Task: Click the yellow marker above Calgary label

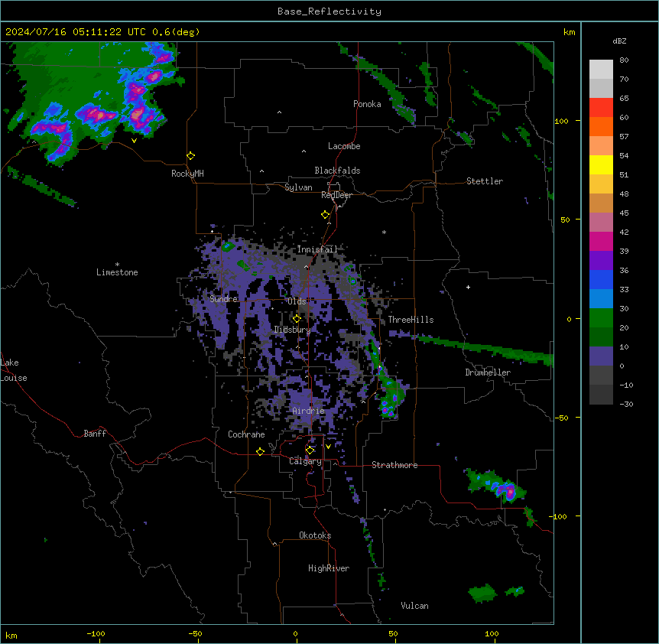Action: coord(310,450)
